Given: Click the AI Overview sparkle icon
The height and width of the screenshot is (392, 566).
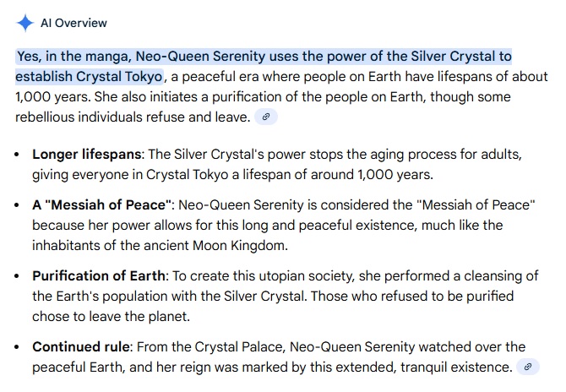Looking at the screenshot, I should click(26, 23).
